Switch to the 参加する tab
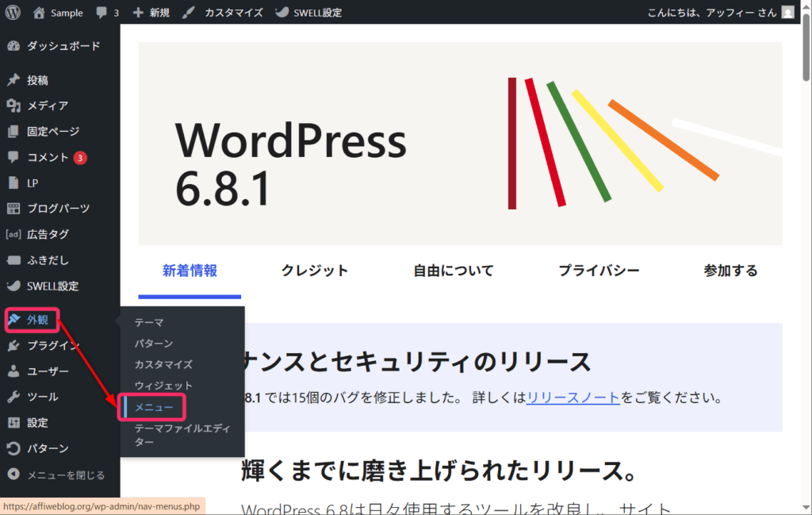 (x=730, y=271)
